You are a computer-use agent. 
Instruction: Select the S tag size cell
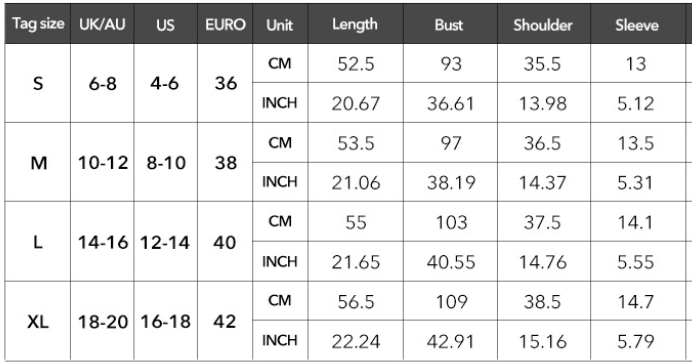[x=38, y=83]
